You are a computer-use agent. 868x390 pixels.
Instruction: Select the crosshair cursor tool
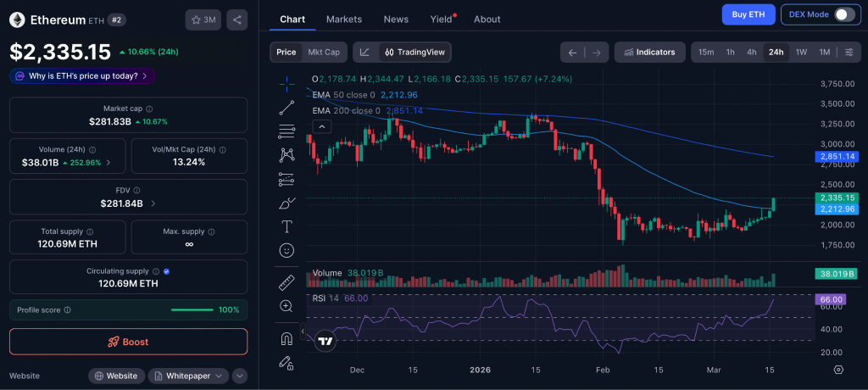pos(287,82)
